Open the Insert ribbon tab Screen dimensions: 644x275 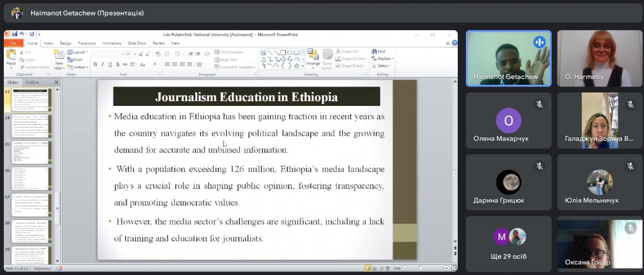click(x=48, y=43)
